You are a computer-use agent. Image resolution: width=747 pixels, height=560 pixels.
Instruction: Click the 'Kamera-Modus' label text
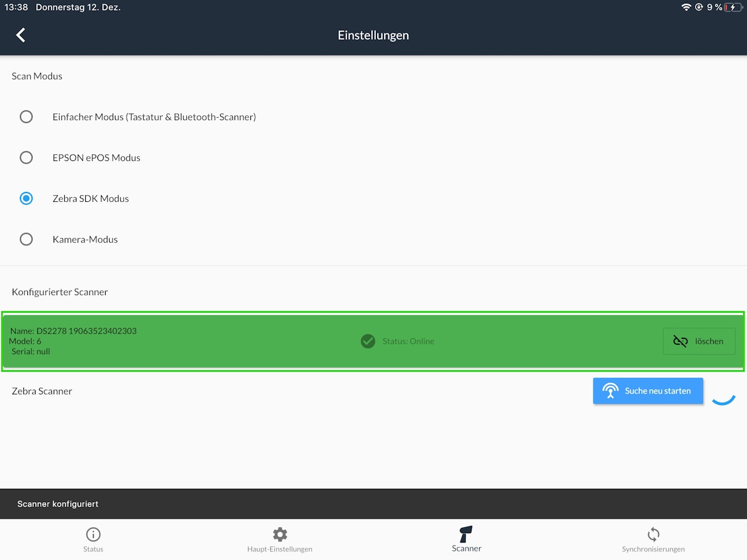85,239
